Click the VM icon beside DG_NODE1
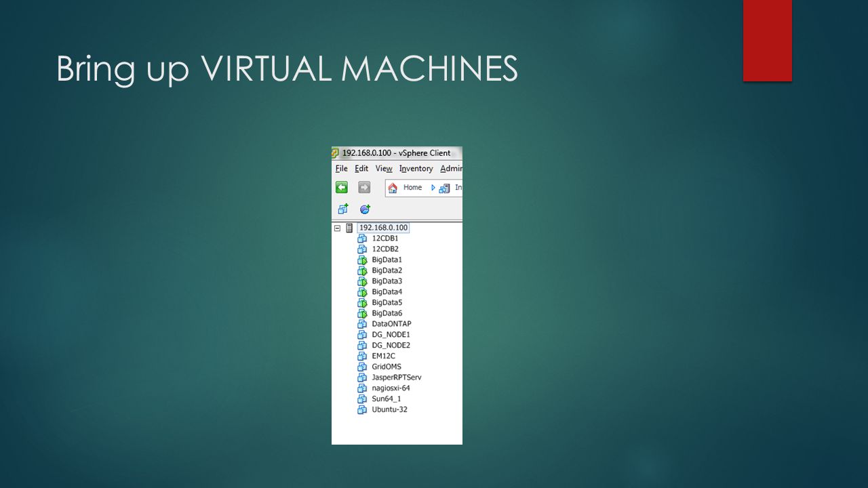This screenshot has height=488, width=868. (x=362, y=335)
